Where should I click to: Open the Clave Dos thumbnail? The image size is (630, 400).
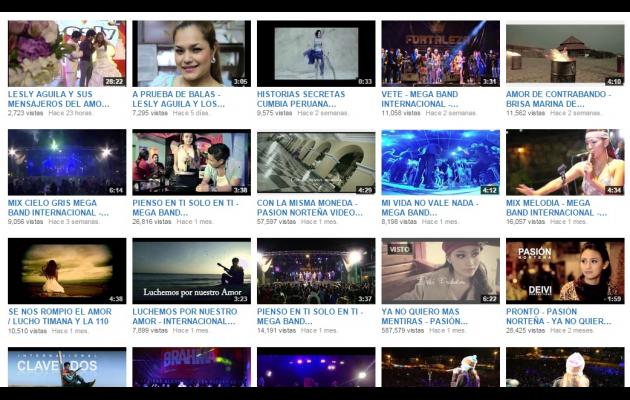[x=67, y=367]
